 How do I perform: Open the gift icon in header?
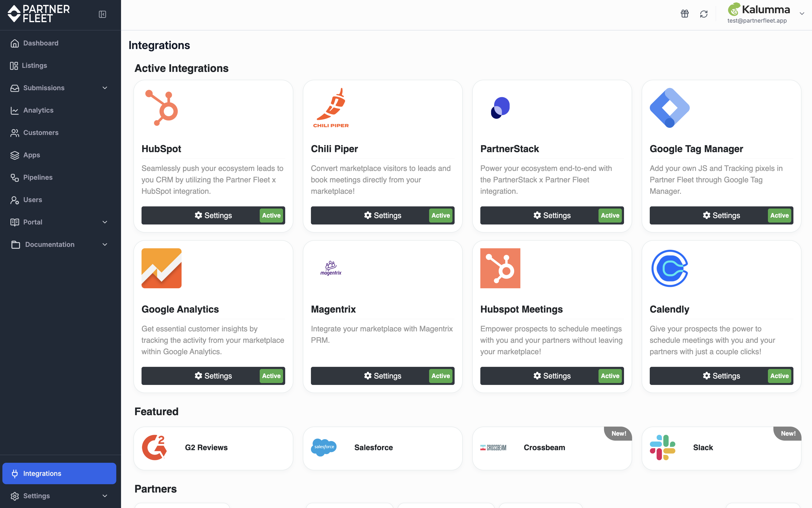685,14
